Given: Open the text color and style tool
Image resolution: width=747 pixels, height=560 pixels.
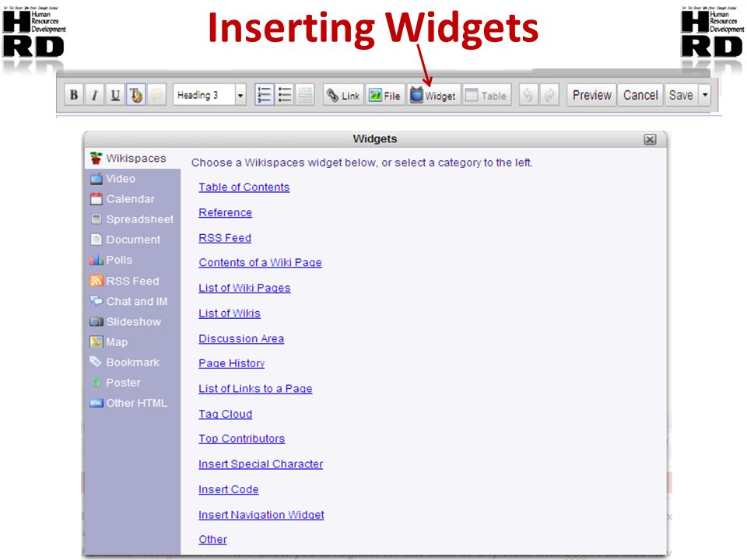Looking at the screenshot, I should click(135, 95).
